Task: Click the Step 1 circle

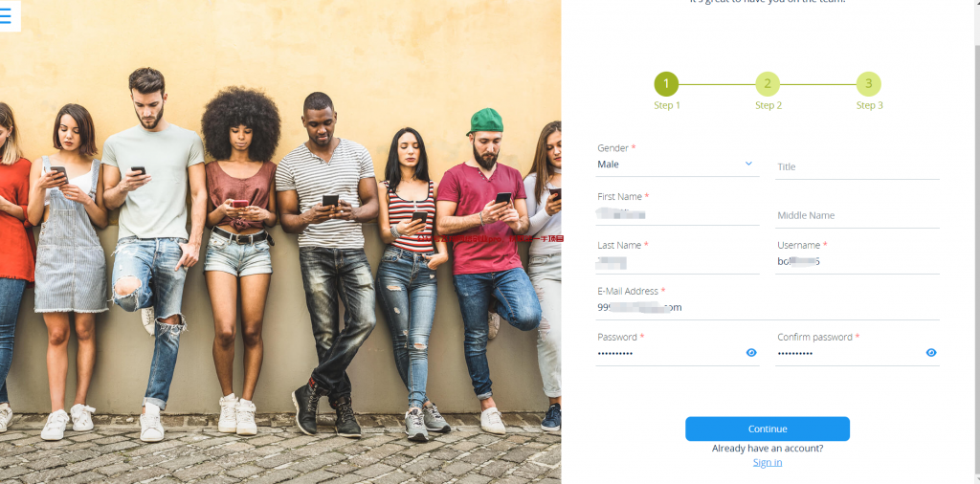Action: point(666,83)
